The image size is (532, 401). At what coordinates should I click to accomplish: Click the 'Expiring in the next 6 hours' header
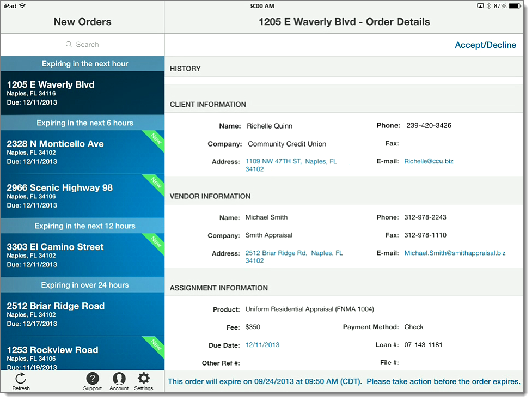(82, 123)
